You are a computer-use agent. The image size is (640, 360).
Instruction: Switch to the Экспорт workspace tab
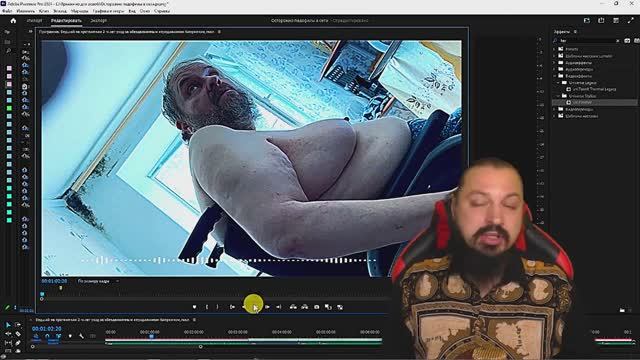(x=98, y=20)
